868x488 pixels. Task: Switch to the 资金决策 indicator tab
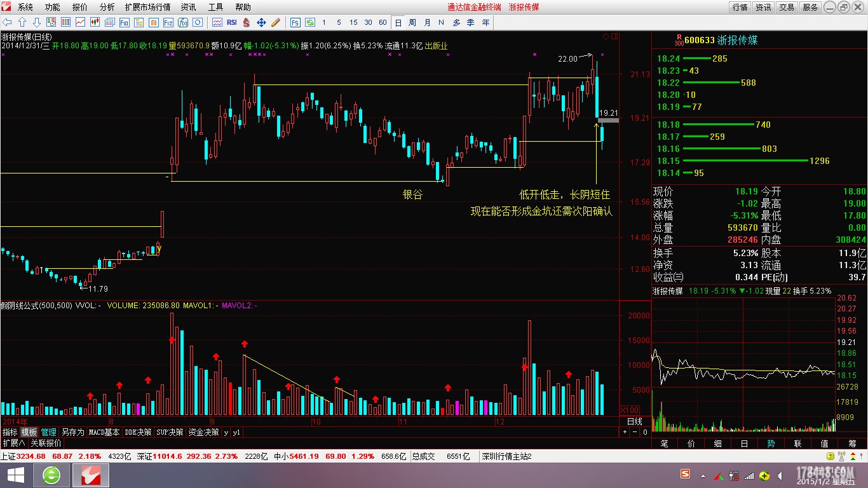pyautogui.click(x=204, y=432)
